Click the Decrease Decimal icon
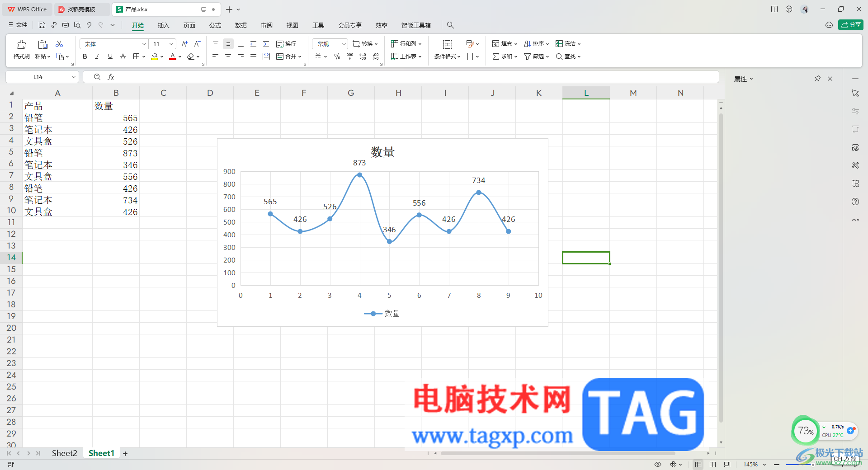 (x=375, y=56)
